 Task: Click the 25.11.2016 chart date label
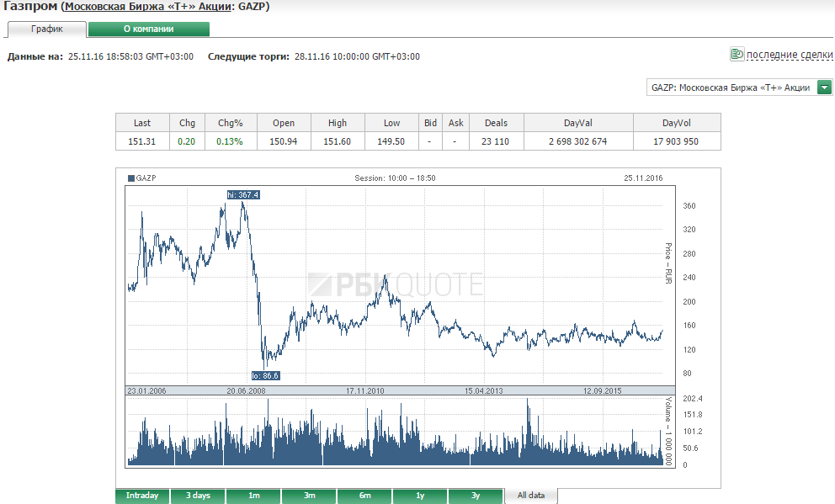click(643, 178)
